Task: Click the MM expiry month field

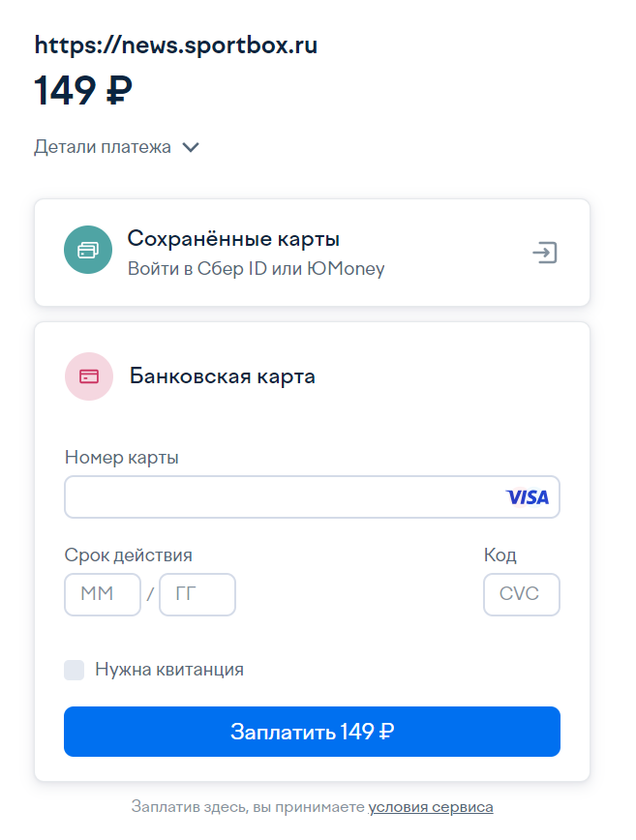Action: (x=102, y=594)
